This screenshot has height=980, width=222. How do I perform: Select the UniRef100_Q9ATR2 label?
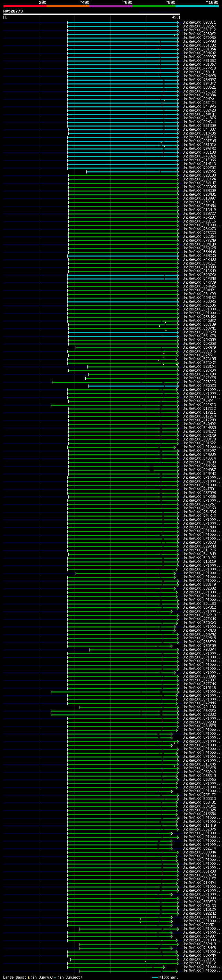coord(199,149)
